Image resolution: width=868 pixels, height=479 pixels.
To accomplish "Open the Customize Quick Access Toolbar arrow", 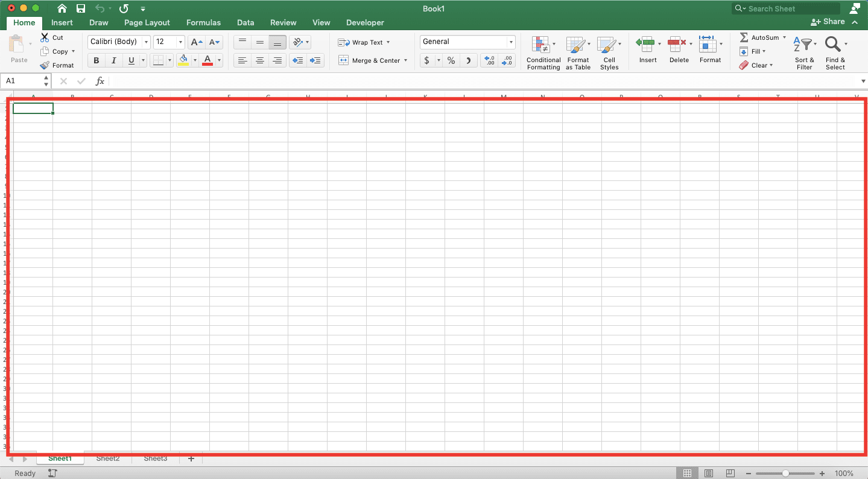I will click(143, 9).
